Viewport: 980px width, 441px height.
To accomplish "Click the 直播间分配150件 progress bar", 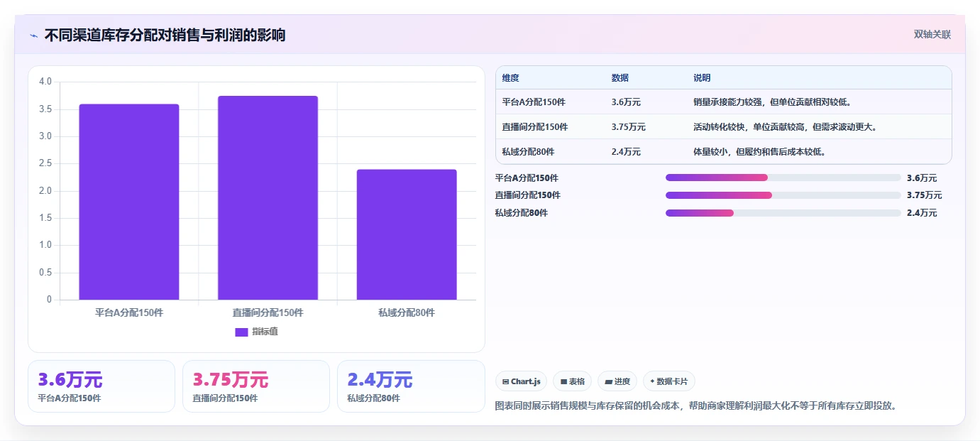I will click(x=783, y=195).
